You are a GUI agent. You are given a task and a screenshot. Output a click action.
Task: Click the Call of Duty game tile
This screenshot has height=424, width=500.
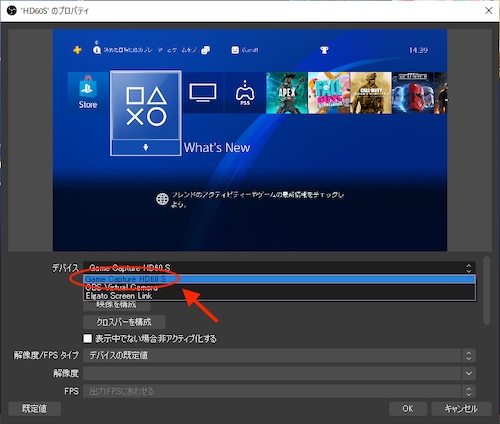(x=371, y=93)
